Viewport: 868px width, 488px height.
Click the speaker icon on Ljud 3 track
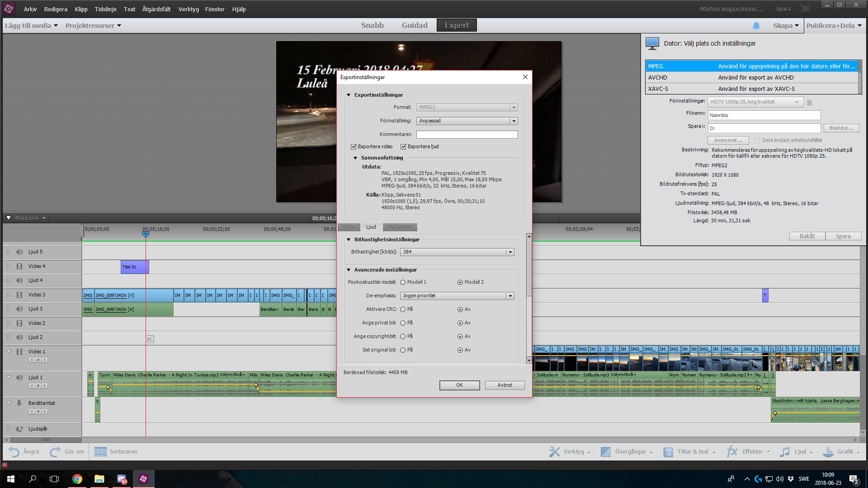19,309
